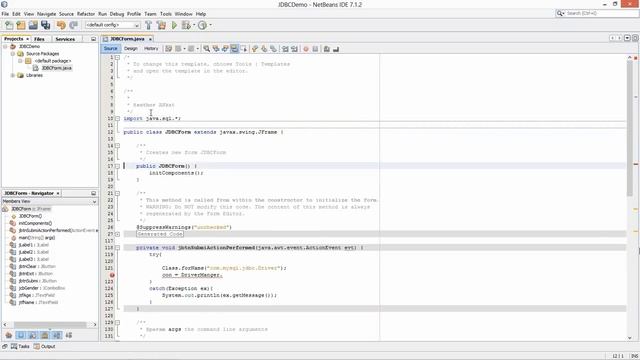Switch to the Services tab
640x360 pixels.
(x=65, y=39)
